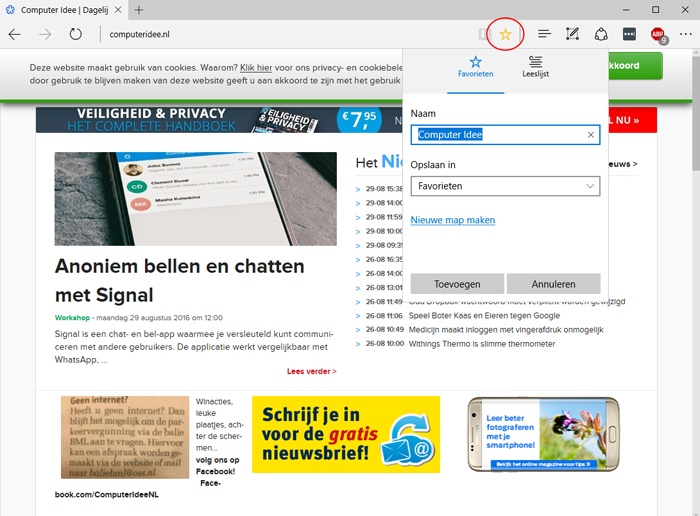This screenshot has height=516, width=700.
Task: Click the volg ons op Facebook text
Action: [x=217, y=466]
